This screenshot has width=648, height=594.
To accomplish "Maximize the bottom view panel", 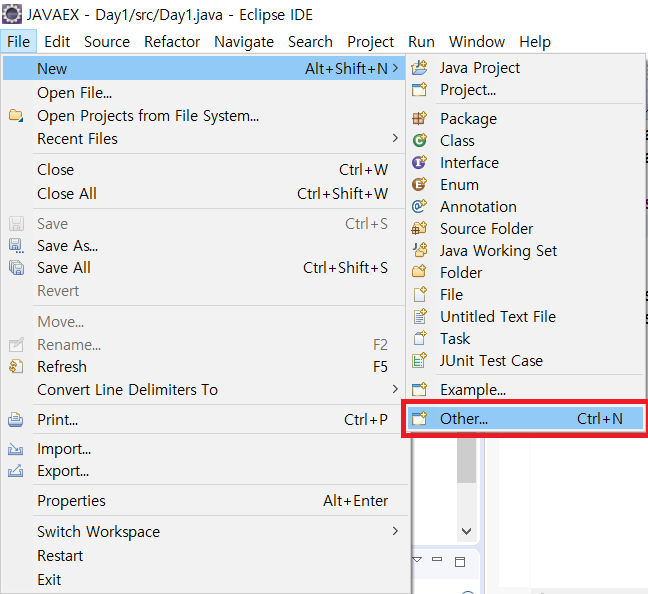I will pos(460,562).
